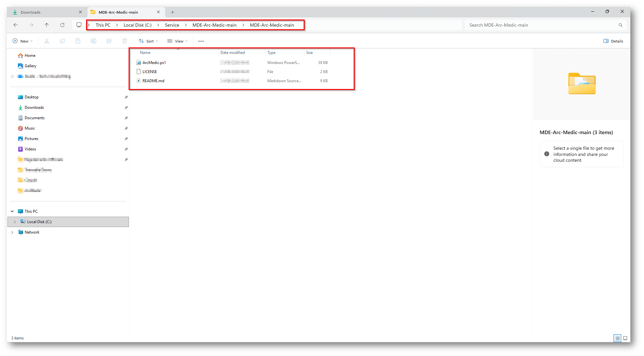
Task: Select the ArcMedic.ps1 file
Action: click(154, 63)
